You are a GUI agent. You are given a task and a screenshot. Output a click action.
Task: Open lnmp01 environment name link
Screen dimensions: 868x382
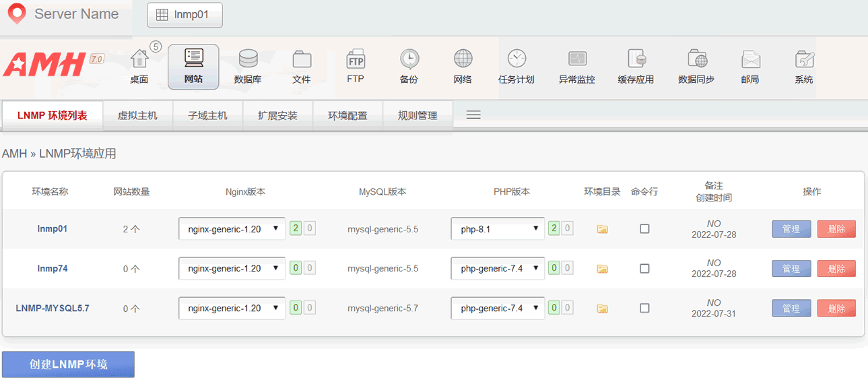click(x=53, y=228)
